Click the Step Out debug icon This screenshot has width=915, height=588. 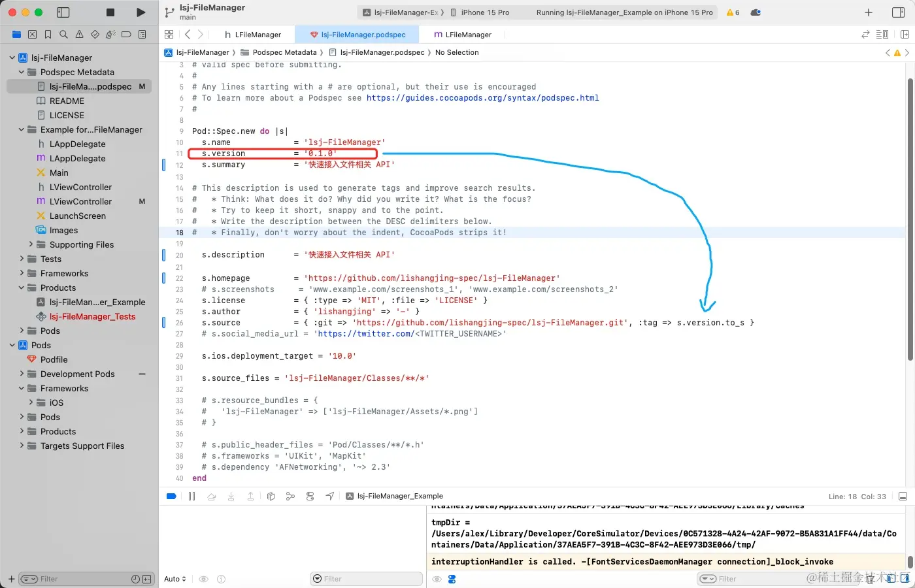(250, 497)
